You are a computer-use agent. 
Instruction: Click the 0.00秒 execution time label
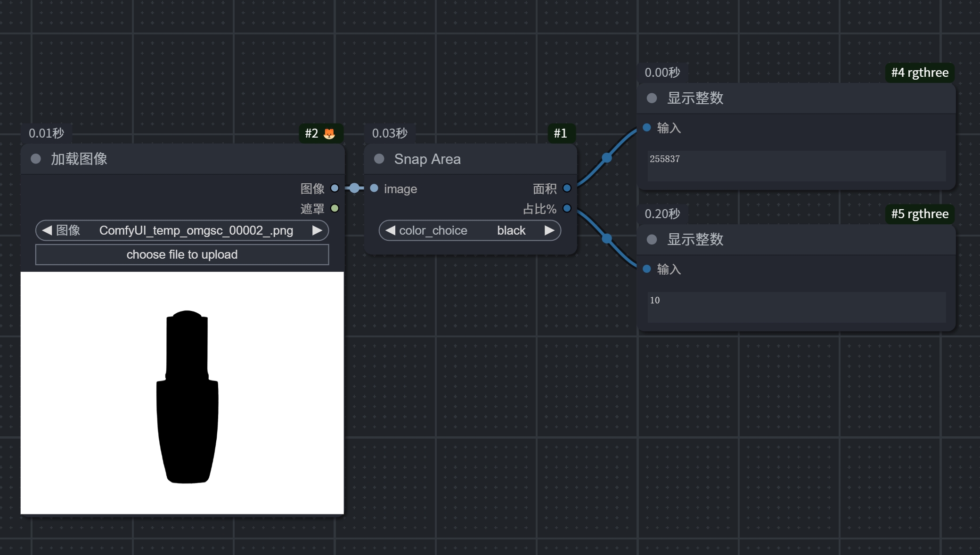662,73
